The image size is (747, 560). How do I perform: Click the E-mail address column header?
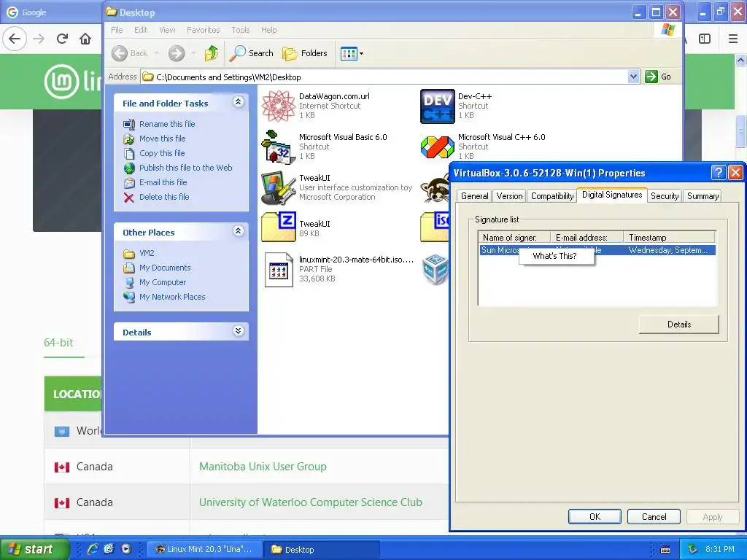point(587,237)
